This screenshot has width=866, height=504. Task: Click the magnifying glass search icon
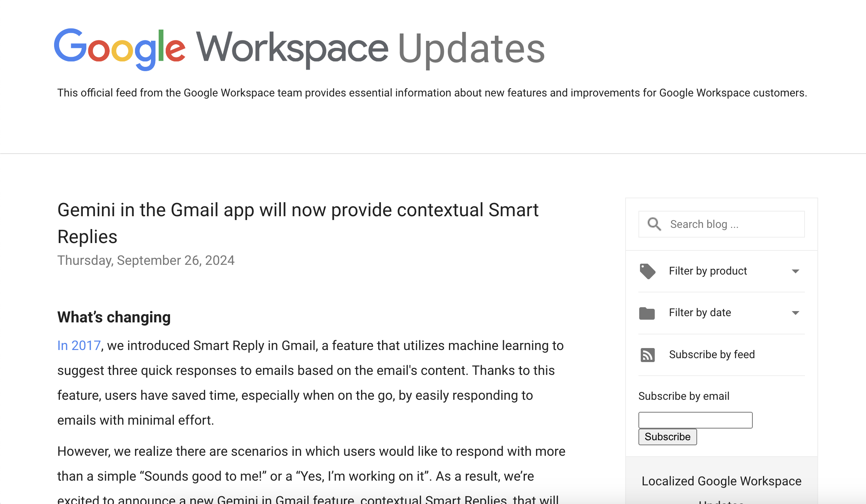(x=654, y=224)
